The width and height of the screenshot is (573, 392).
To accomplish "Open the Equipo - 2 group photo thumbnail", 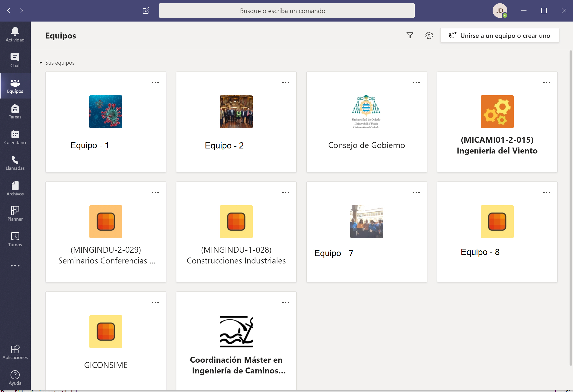I will [x=236, y=112].
